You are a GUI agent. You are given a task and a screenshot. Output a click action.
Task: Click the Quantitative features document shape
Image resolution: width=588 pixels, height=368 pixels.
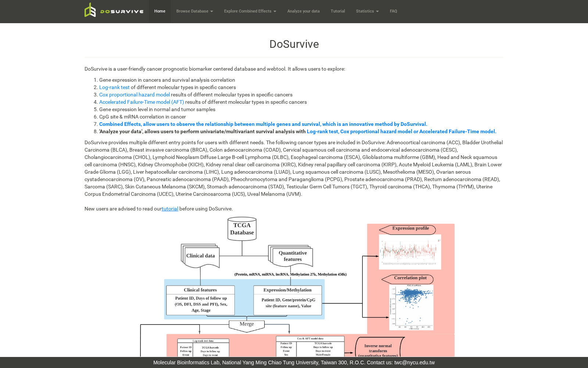pyautogui.click(x=291, y=256)
